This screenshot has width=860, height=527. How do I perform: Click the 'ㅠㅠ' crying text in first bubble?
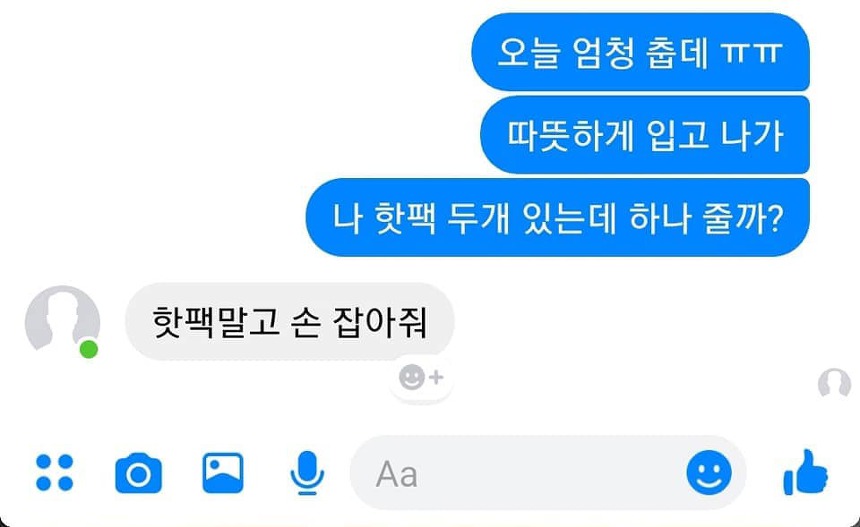751,53
